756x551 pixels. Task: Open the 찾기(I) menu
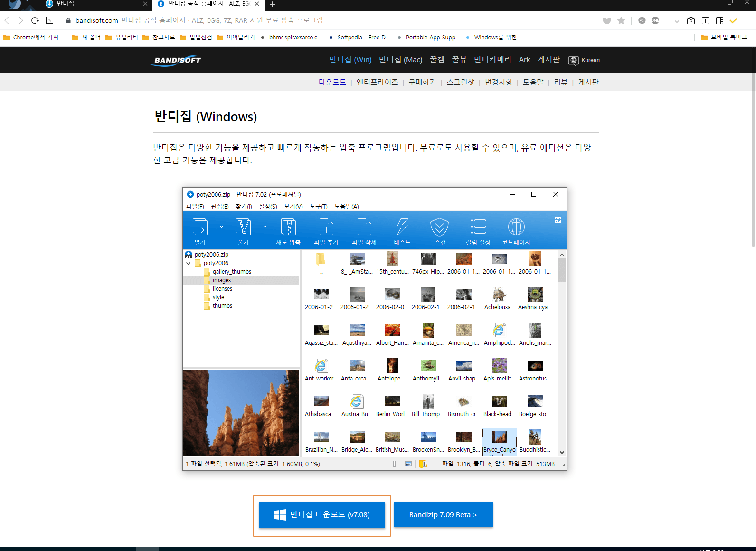[244, 206]
